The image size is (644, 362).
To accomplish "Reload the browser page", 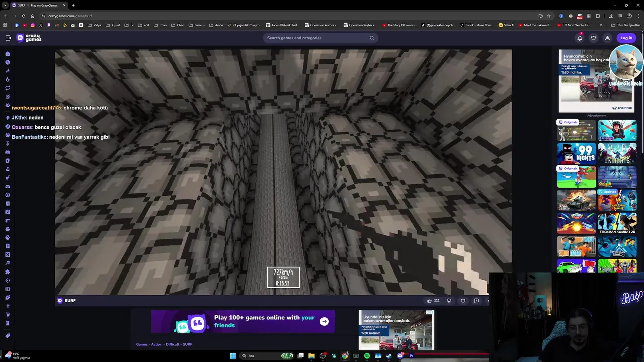I will 24,16.
